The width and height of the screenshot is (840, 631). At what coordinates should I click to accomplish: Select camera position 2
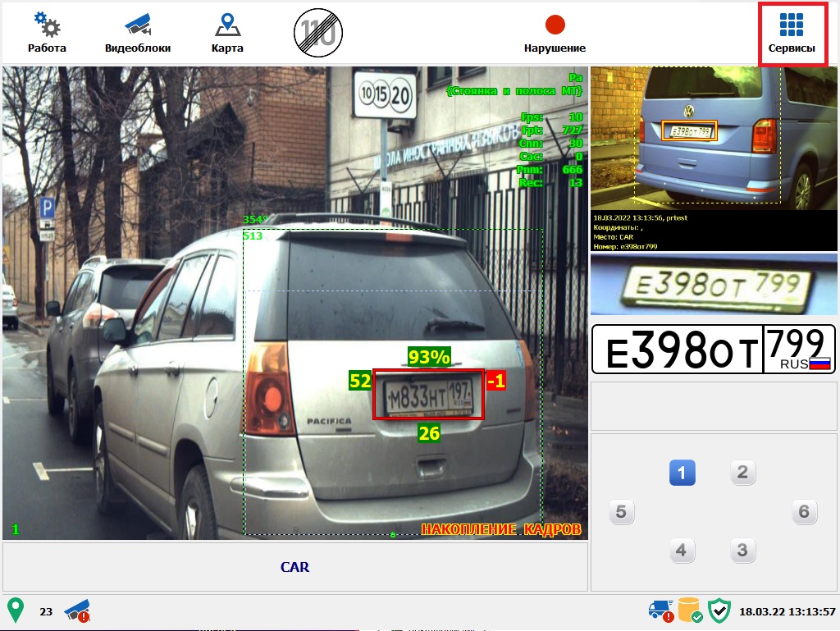click(x=742, y=473)
